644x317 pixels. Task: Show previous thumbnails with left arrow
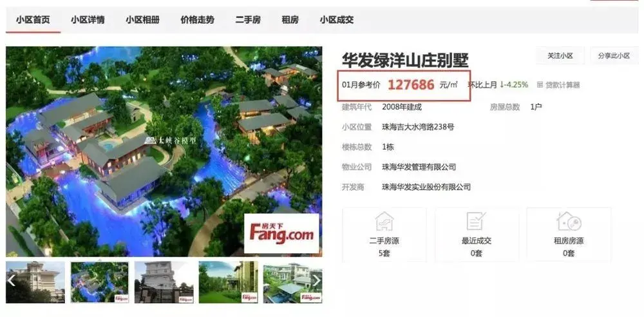point(12,281)
